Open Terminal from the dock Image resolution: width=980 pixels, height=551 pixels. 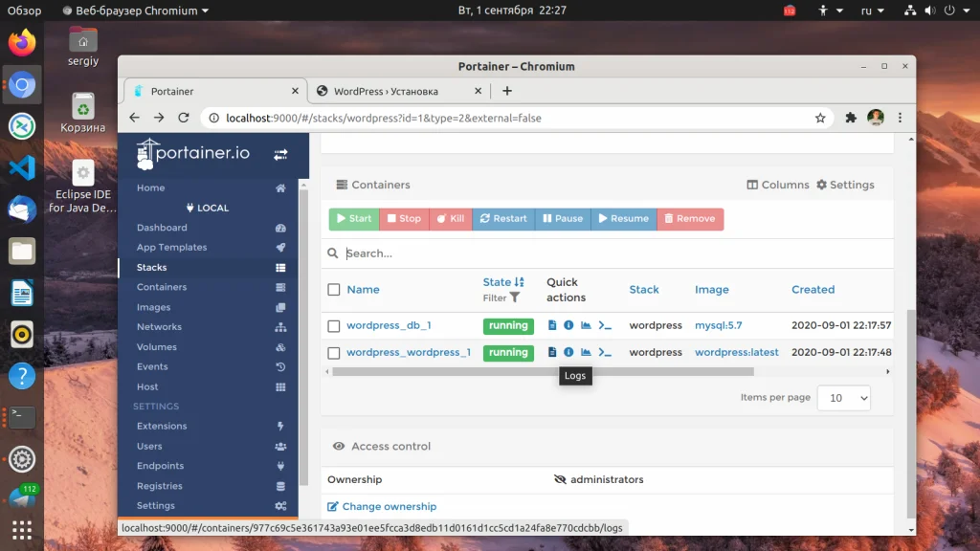point(22,417)
